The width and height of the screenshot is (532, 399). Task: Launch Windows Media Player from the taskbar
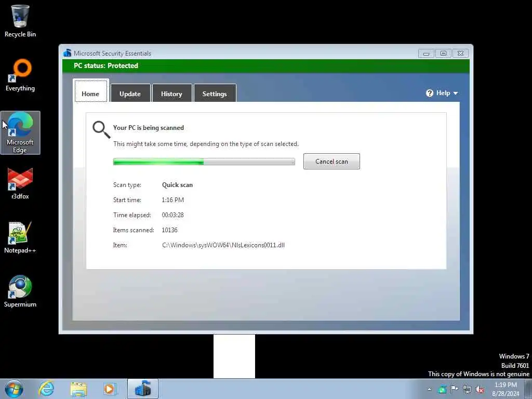pyautogui.click(x=110, y=389)
